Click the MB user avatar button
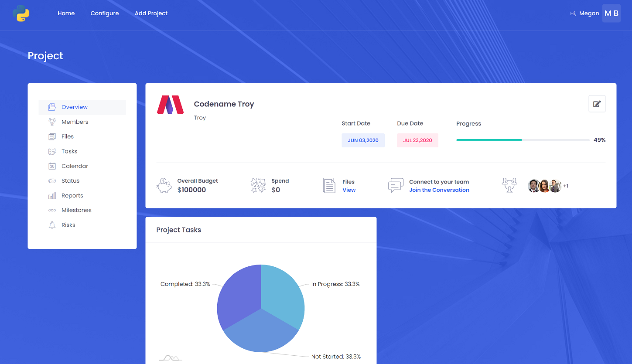 (x=612, y=14)
